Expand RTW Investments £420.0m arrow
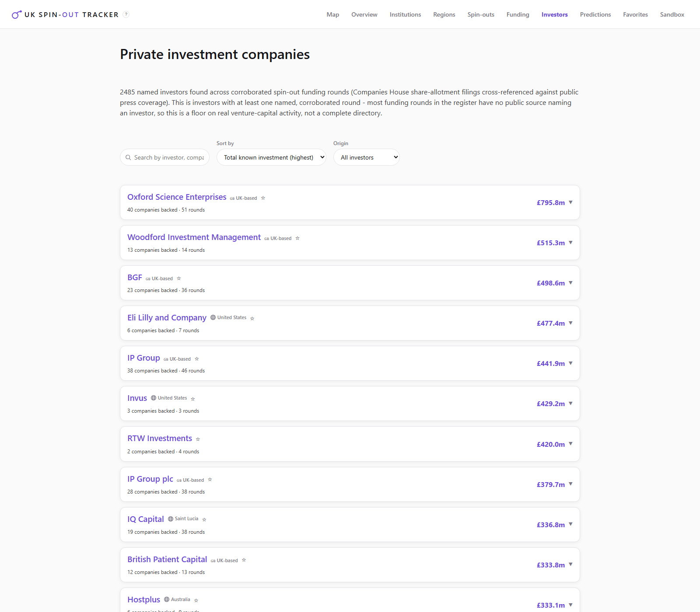Viewport: 700px width, 612px height. [570, 444]
